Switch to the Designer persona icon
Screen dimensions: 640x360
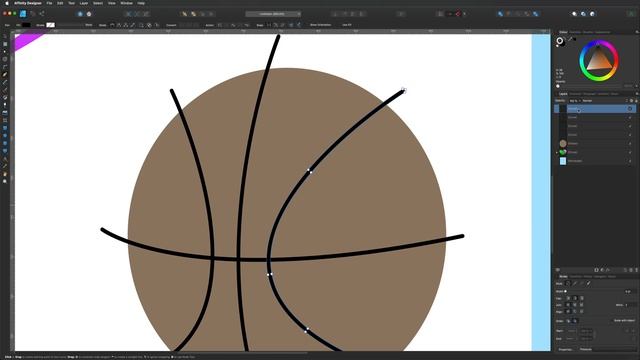(23, 14)
